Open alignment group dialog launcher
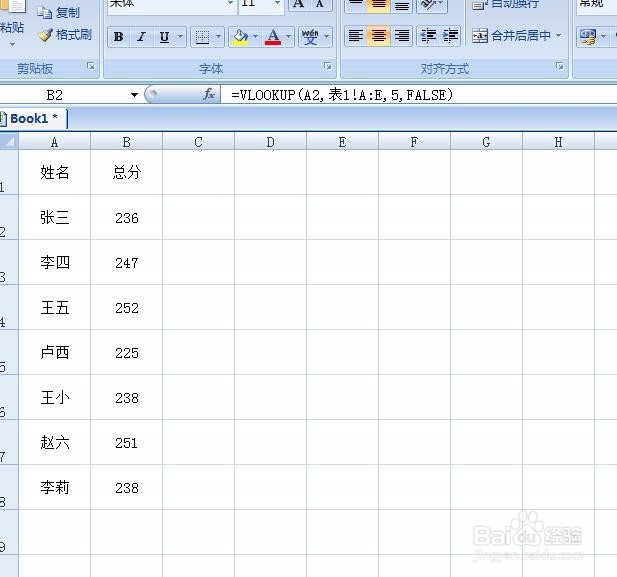The width and height of the screenshot is (617, 577). (560, 66)
